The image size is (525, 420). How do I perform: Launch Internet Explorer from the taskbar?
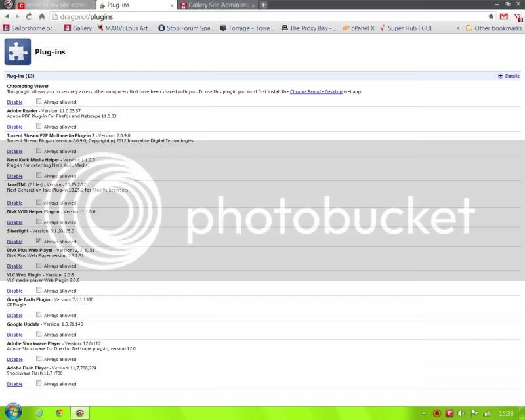39,413
